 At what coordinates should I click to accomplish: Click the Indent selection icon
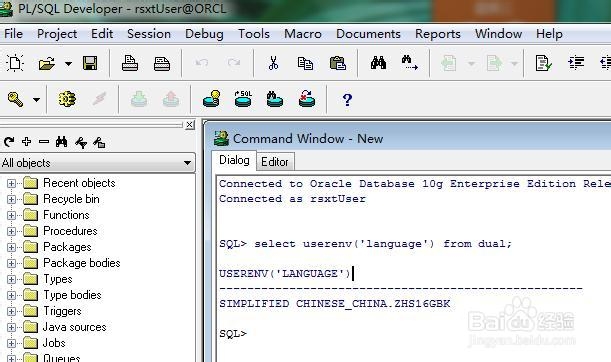click(x=576, y=63)
